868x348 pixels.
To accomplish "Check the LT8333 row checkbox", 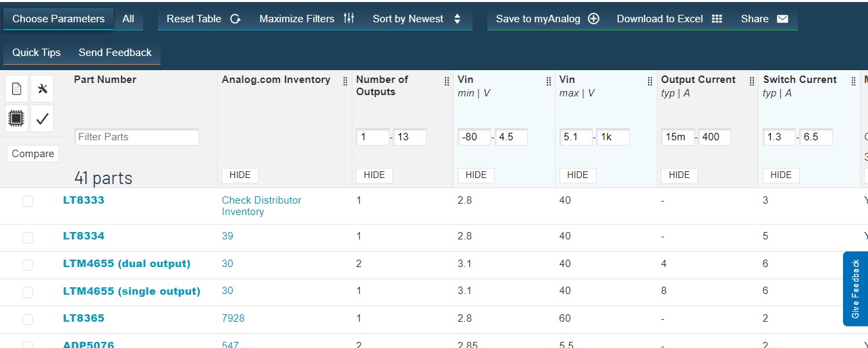I will tap(28, 201).
